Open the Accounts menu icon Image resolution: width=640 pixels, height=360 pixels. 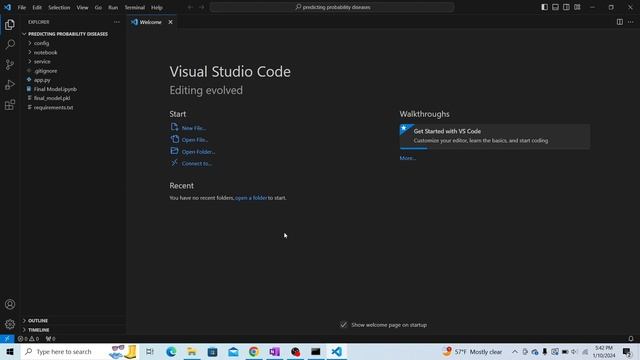pyautogui.click(x=10, y=304)
